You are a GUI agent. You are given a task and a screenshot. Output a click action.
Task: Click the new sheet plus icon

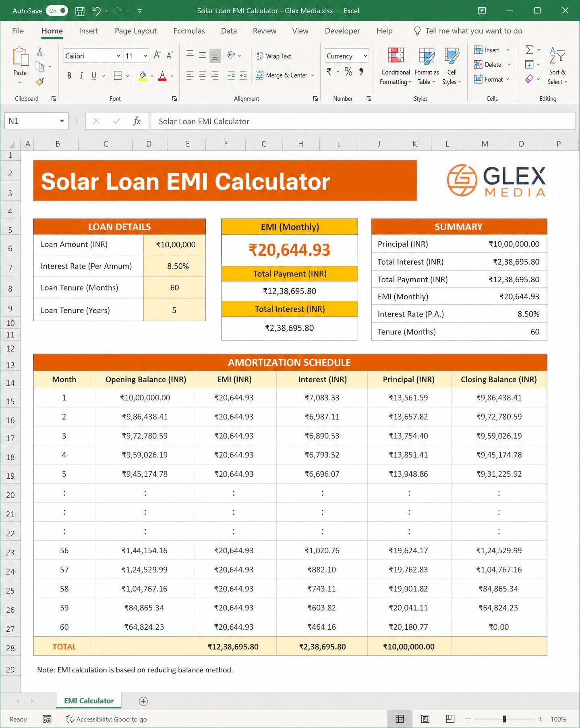[143, 701]
